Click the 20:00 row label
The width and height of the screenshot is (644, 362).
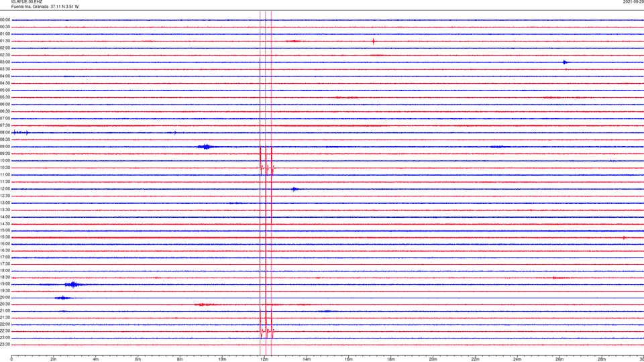[x=5, y=298]
